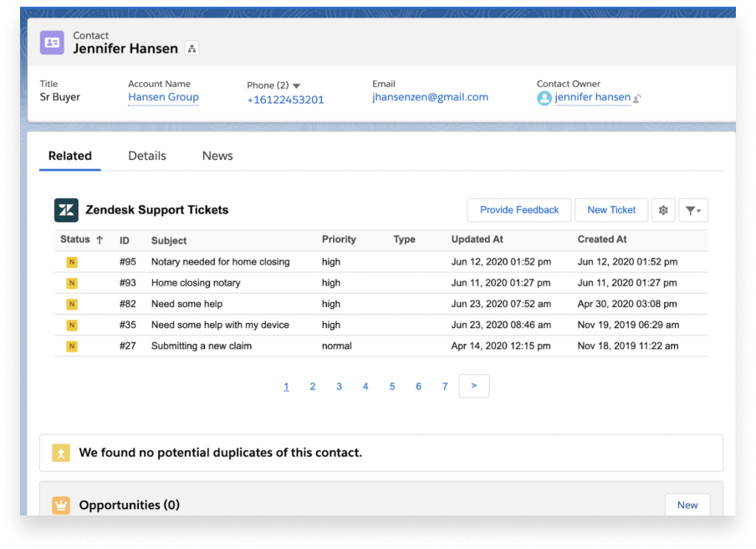Open the Hansen Group account link
The height and width of the screenshot is (549, 756).
163,97
